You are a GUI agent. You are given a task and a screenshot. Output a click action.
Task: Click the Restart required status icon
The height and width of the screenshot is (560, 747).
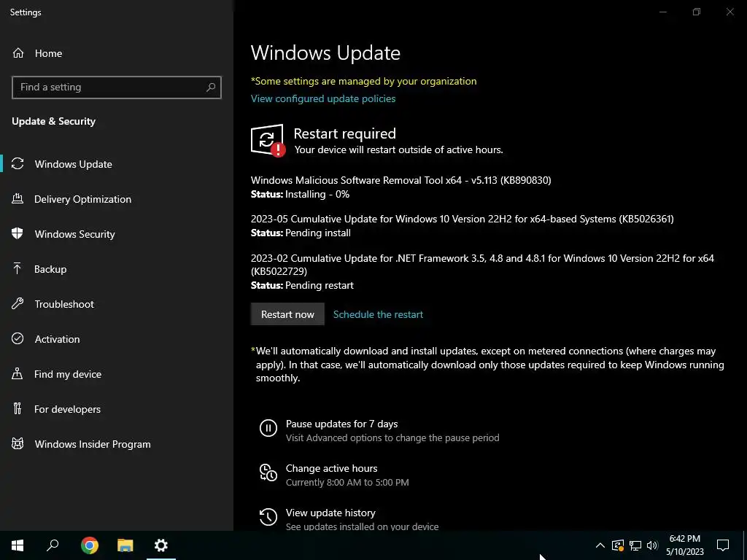tap(268, 140)
